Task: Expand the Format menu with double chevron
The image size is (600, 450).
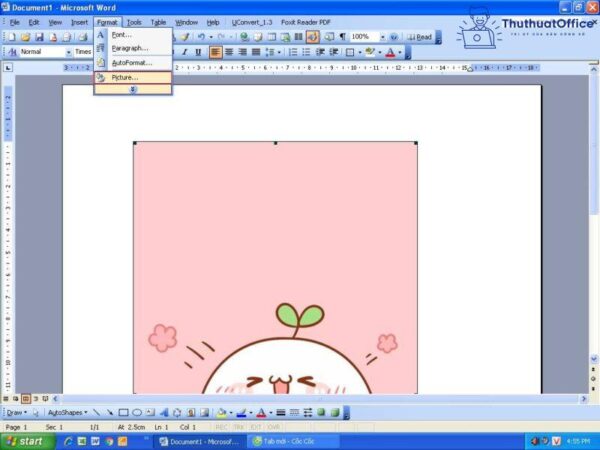Action: point(133,90)
